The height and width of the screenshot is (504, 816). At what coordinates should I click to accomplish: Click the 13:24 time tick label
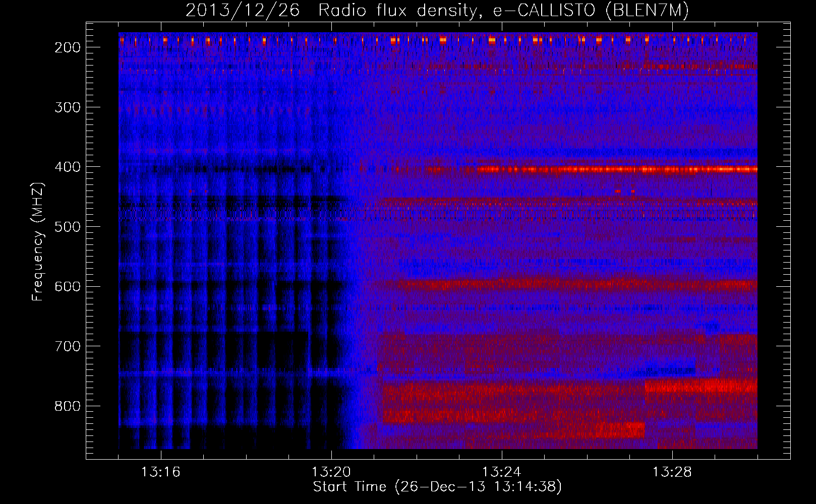click(501, 472)
